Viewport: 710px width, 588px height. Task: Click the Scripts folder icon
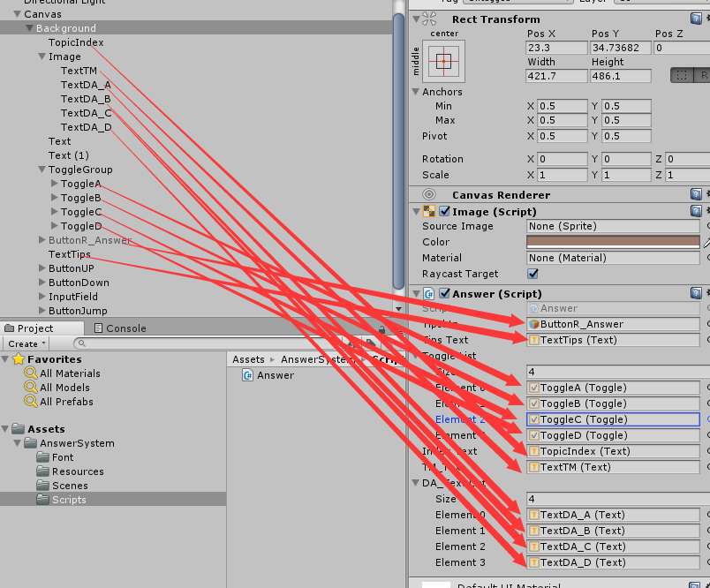coord(43,500)
